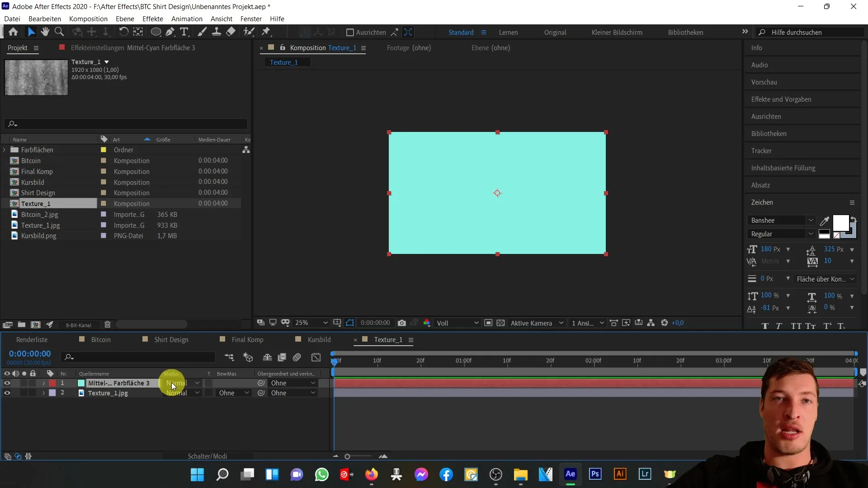Open blend mode dropdown for Texture_1.jpg
Viewport: 868px width, 488px height.
pyautogui.click(x=183, y=393)
